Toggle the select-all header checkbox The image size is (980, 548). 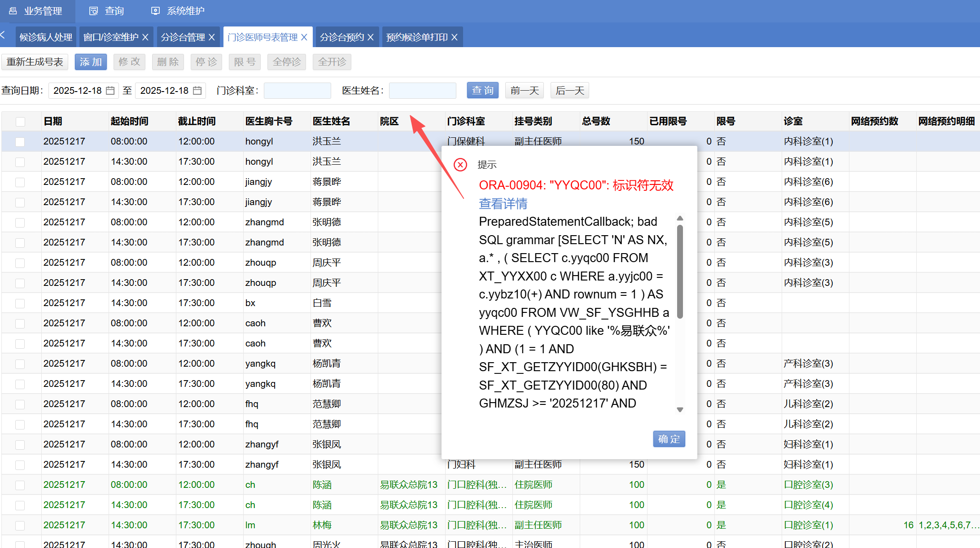point(20,122)
